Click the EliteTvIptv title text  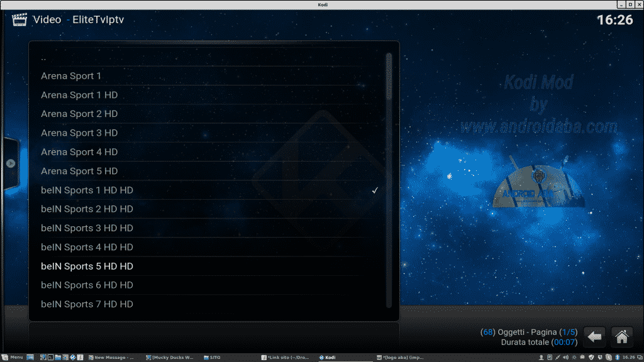pyautogui.click(x=98, y=19)
